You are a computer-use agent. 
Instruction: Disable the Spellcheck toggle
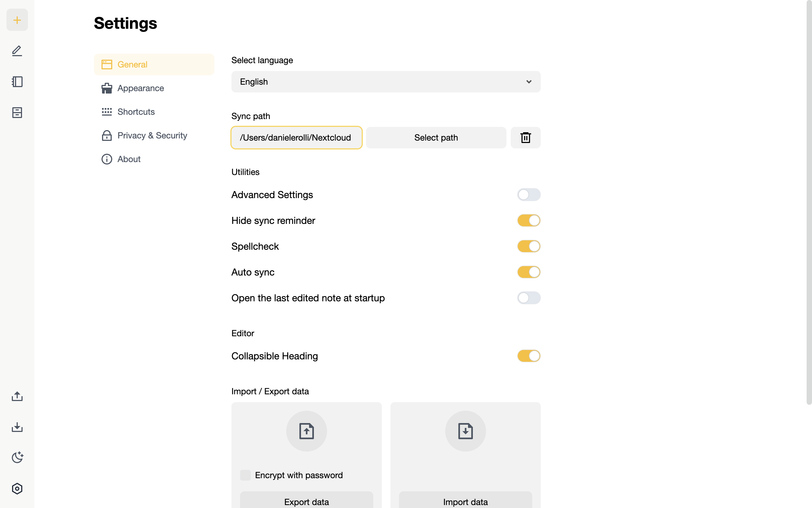(529, 246)
